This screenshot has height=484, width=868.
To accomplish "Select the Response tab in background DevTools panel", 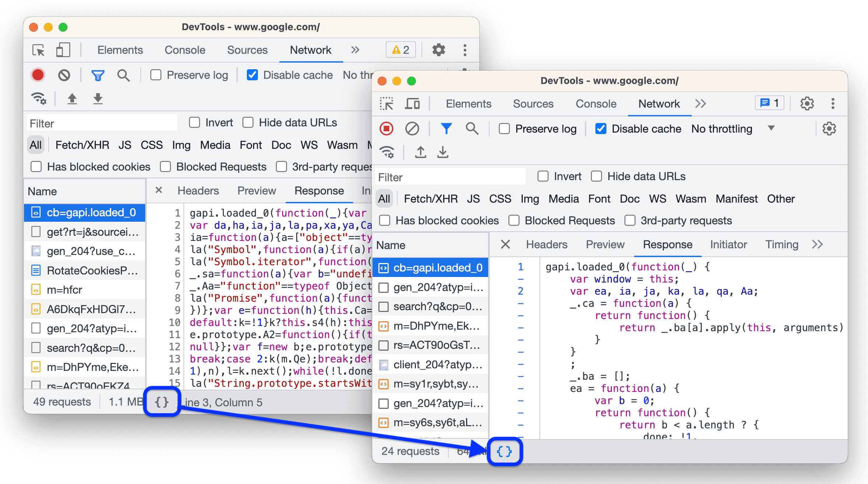I will (x=319, y=191).
